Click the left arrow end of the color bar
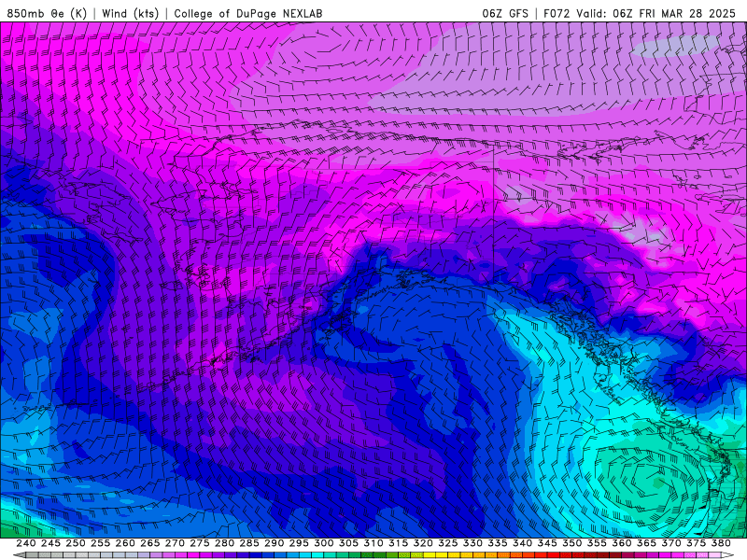The height and width of the screenshot is (560, 747). (19, 554)
